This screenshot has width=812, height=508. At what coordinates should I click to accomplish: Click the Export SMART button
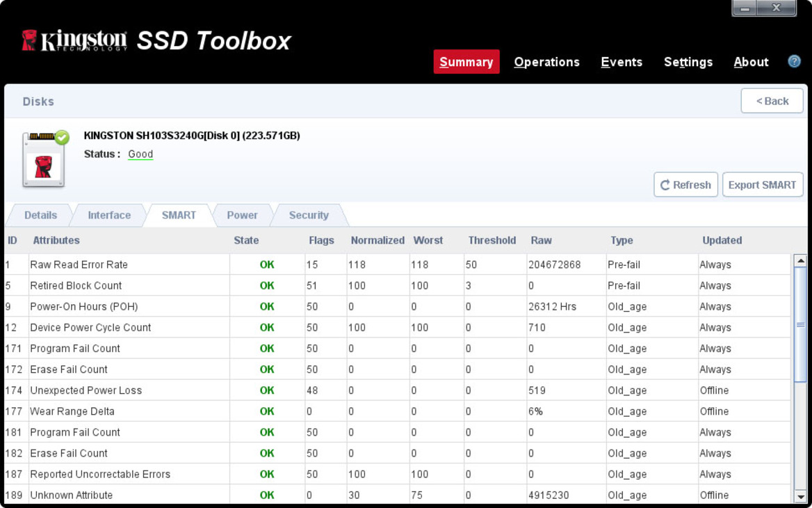point(762,184)
